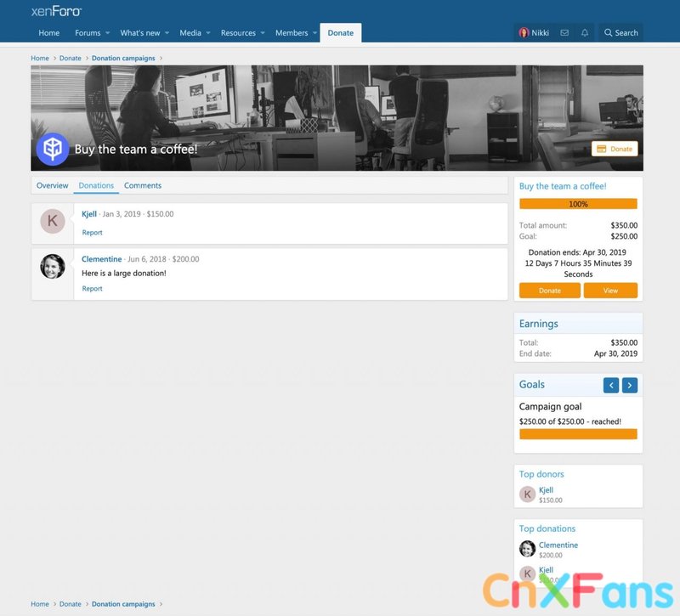This screenshot has height=616, width=680.
Task: Click the Earnings block heading
Action: tap(539, 324)
